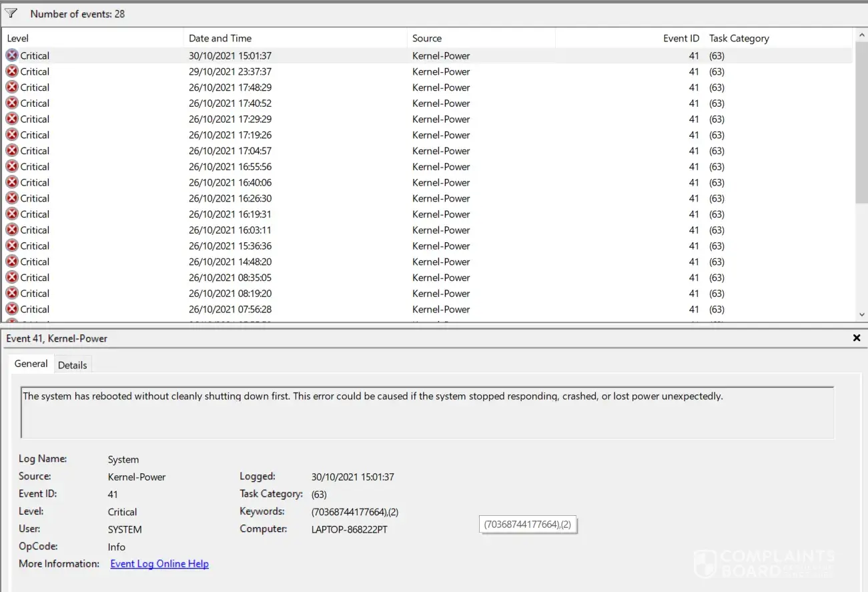Click critical error icon for 30/10/2021 15:01:37 event
This screenshot has height=592, width=868.
tap(12, 55)
